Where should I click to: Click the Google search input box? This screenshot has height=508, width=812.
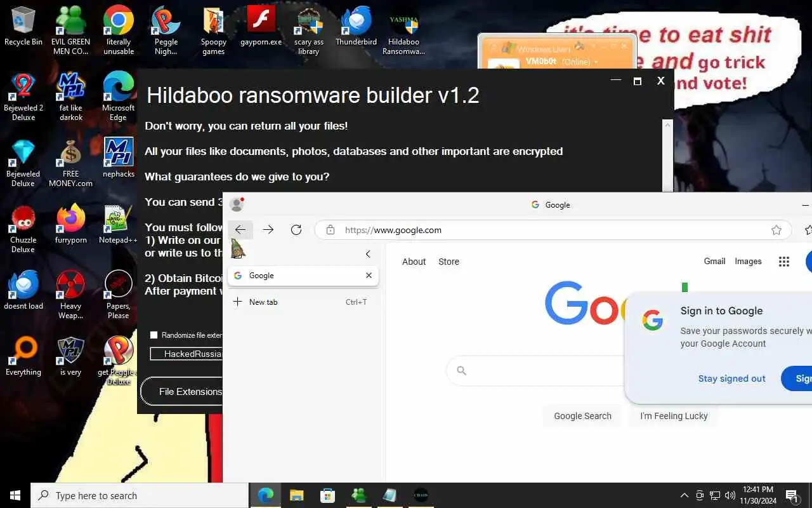click(536, 370)
